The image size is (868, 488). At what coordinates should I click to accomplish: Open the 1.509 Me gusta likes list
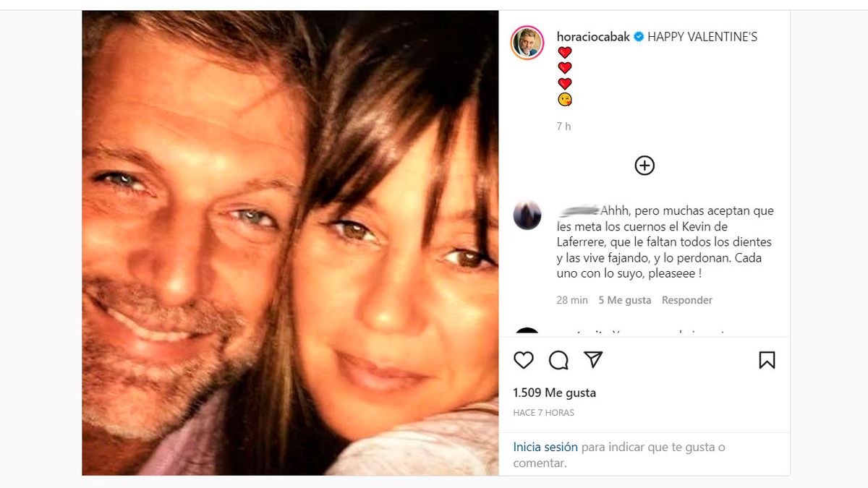pos(555,393)
